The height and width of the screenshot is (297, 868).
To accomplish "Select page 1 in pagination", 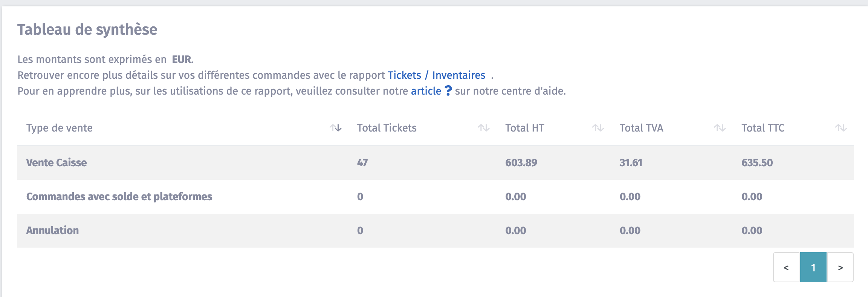I will coord(813,267).
